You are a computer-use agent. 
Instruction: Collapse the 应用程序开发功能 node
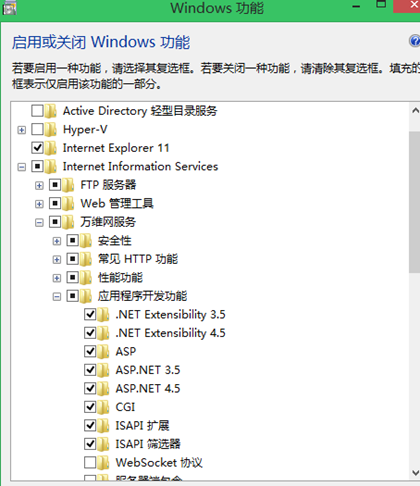(x=57, y=297)
